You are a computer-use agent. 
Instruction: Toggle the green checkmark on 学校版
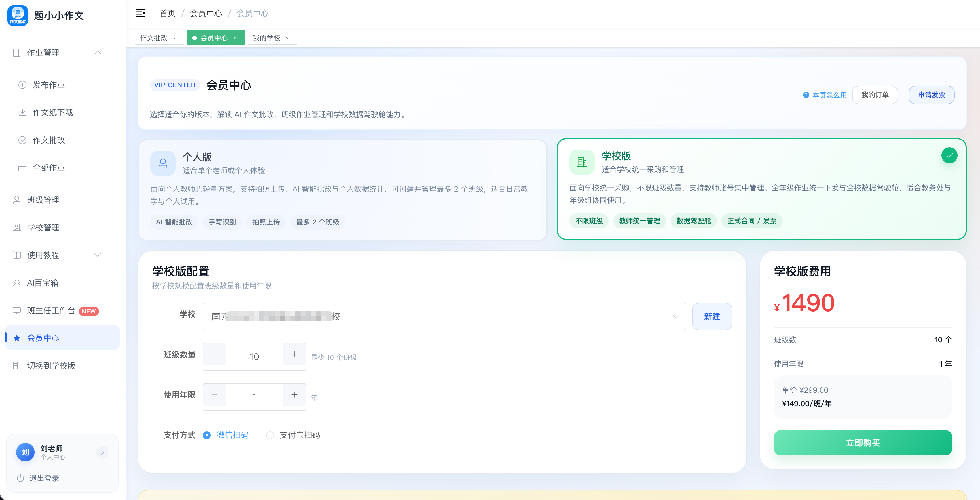click(x=949, y=155)
